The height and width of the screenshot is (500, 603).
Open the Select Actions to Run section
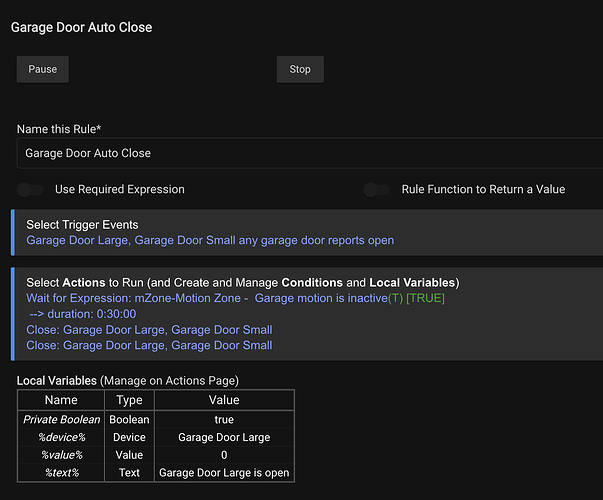pos(242,282)
